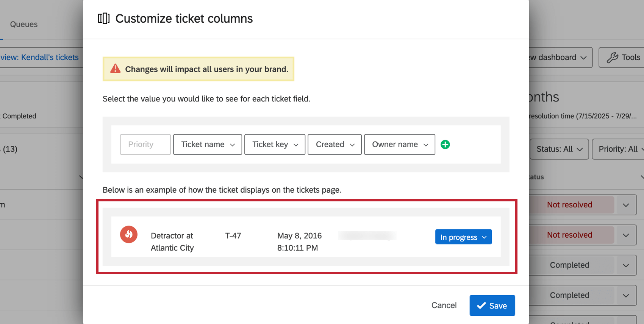Click the example ticket name Detractor at Atlantic City
The height and width of the screenshot is (324, 644).
pos(172,241)
